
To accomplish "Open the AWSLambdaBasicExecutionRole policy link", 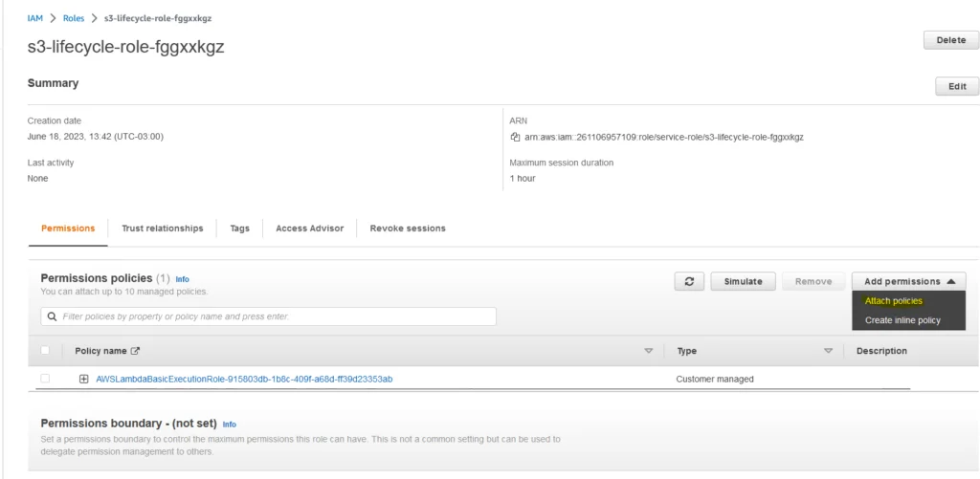I will 244,379.
